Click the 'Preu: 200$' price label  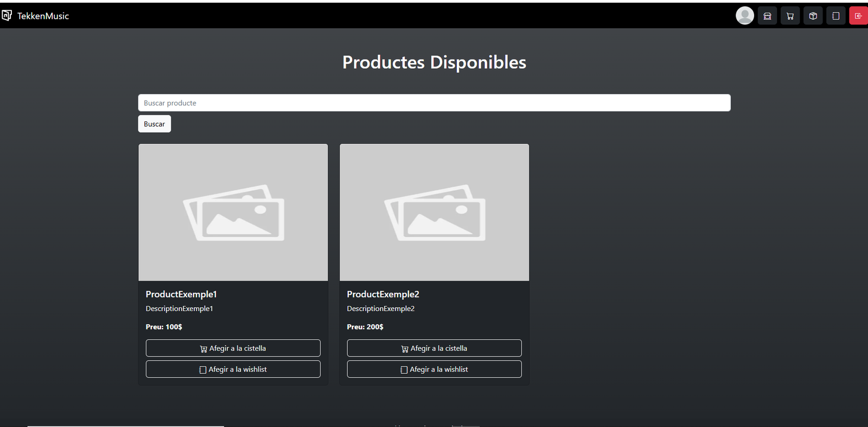click(365, 327)
